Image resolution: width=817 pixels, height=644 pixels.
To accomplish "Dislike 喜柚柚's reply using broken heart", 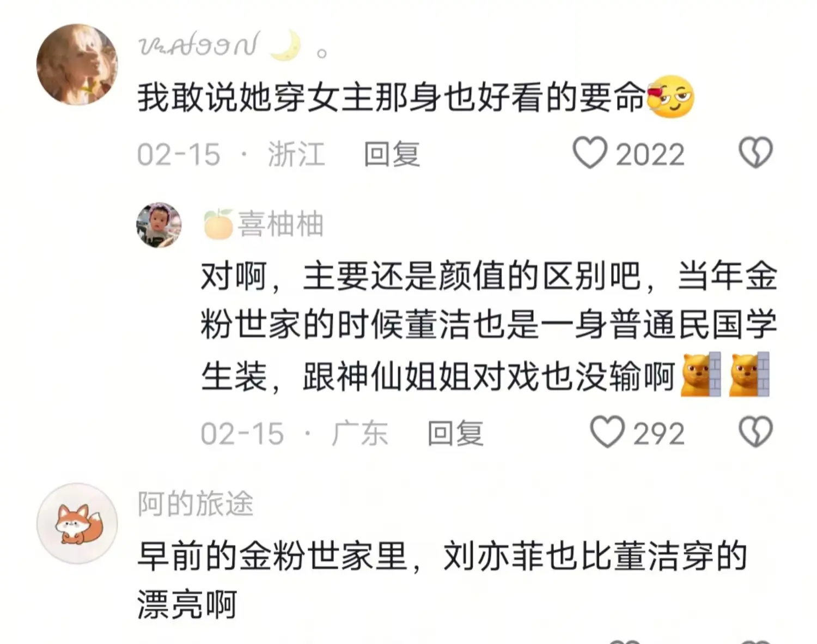I will [755, 432].
